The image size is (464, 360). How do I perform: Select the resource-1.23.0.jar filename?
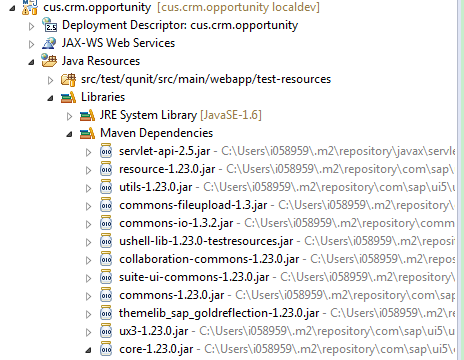(x=167, y=169)
